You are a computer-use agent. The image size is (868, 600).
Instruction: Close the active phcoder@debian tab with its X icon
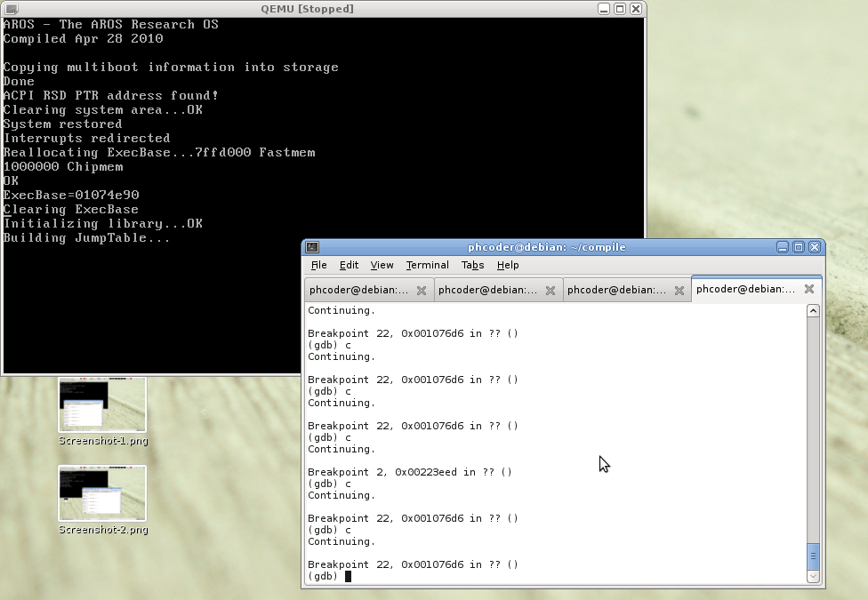pos(808,288)
